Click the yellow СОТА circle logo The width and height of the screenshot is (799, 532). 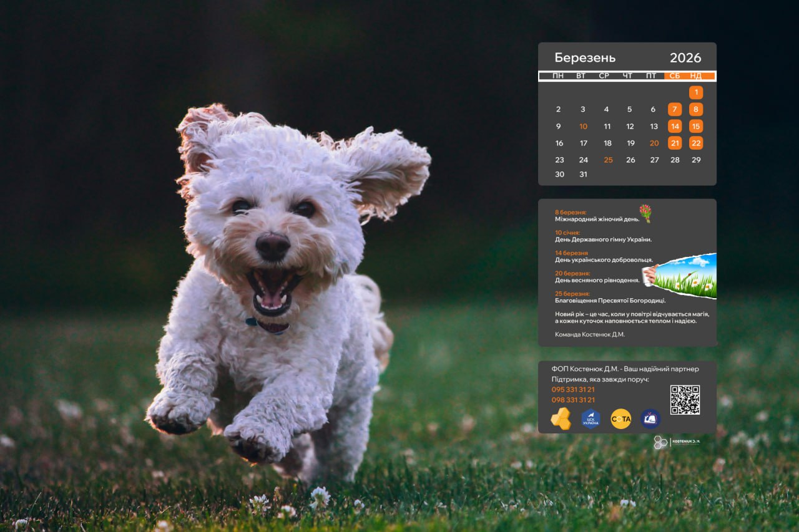pos(620,418)
